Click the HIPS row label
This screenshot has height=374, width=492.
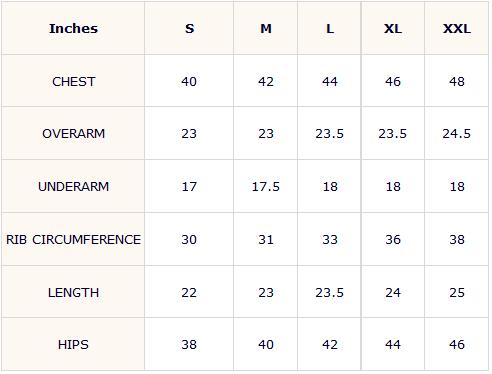click(x=73, y=345)
